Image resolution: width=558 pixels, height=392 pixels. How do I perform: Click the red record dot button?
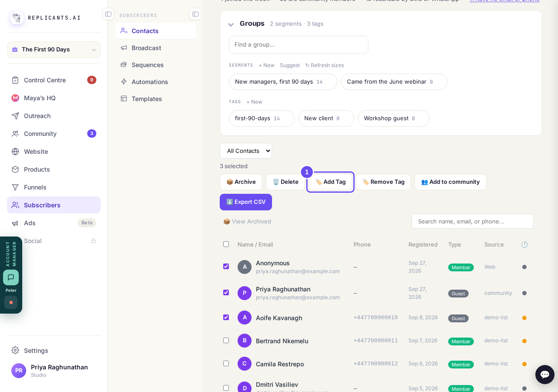tap(11, 302)
